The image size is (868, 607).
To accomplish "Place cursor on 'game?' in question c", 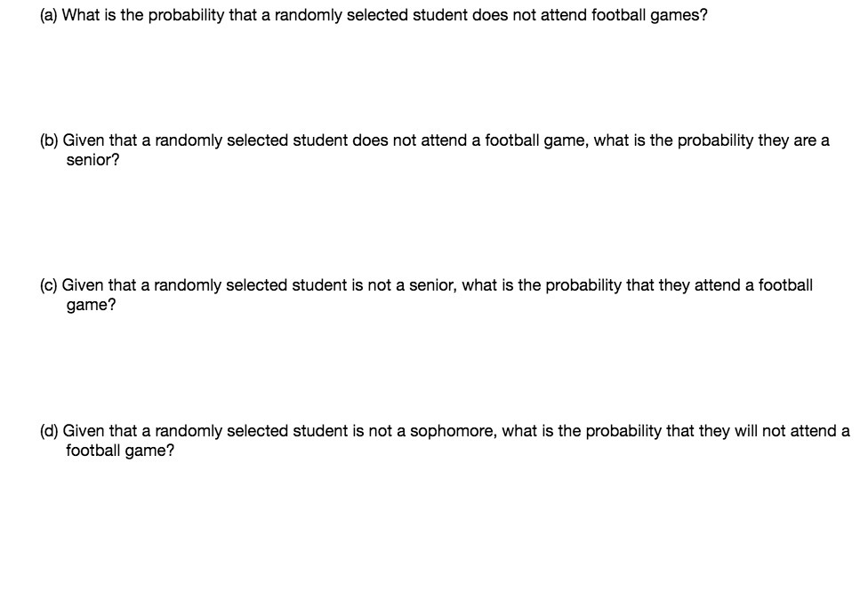I will (x=91, y=305).
